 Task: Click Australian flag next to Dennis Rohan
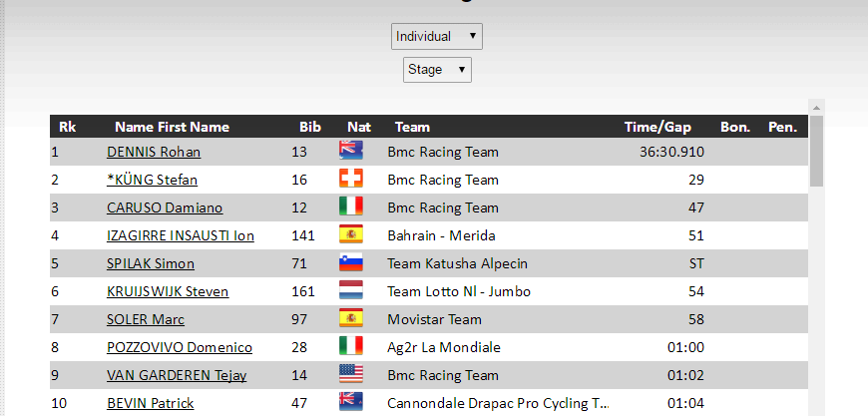(350, 152)
